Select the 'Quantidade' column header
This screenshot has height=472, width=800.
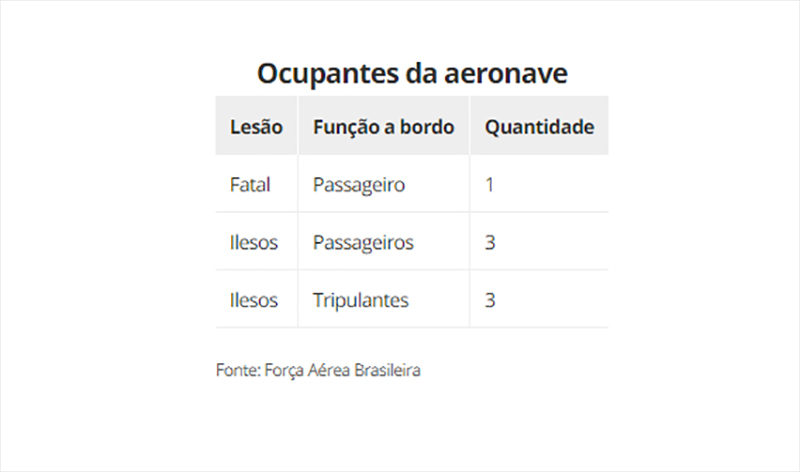pos(539,127)
